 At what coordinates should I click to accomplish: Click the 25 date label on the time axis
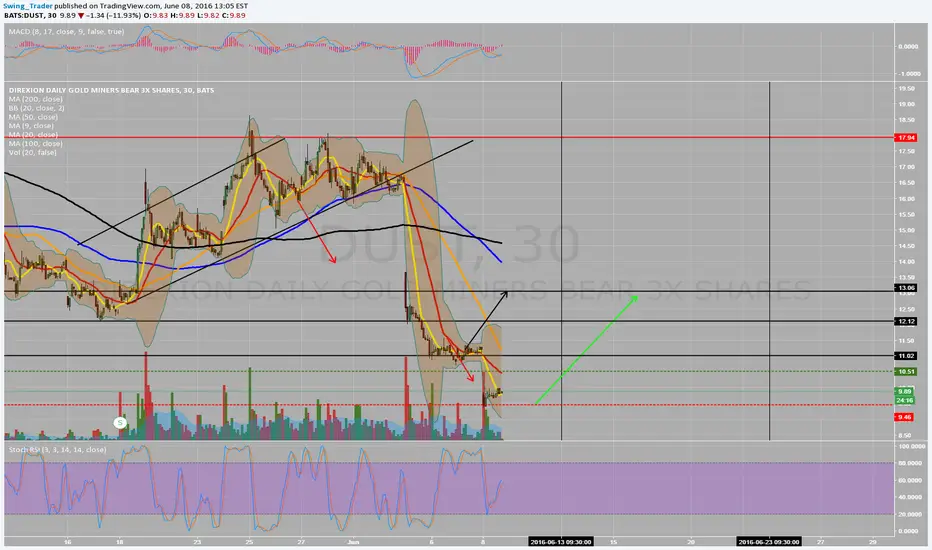[x=250, y=542]
